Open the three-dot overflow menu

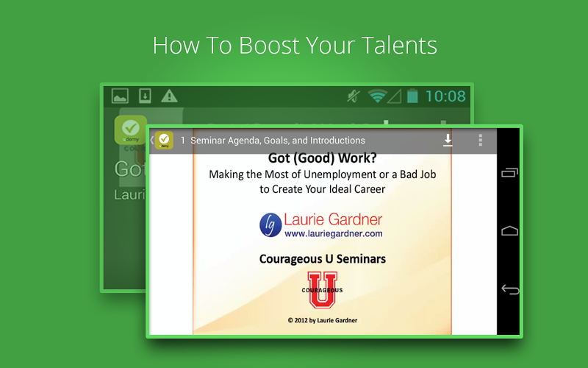481,140
